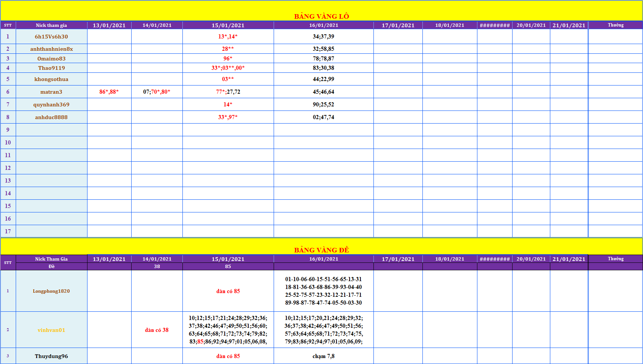Click the Thuydung96 nickname cell
The image size is (643, 364).
pyautogui.click(x=51, y=356)
